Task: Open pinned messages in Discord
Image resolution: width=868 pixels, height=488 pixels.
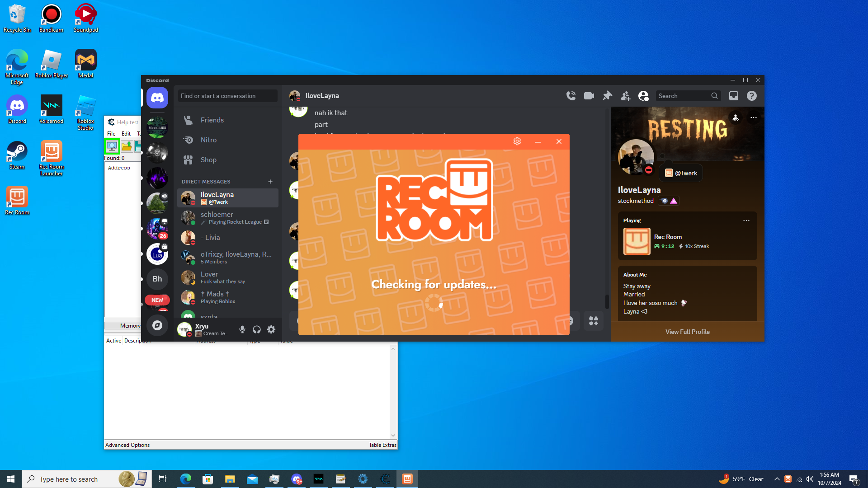Action: pyautogui.click(x=607, y=96)
